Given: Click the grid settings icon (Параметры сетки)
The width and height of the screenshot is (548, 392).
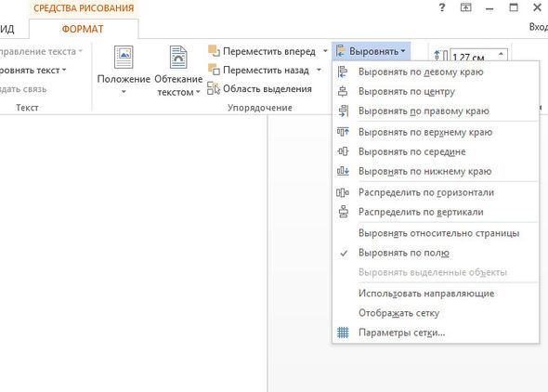Looking at the screenshot, I should [343, 333].
